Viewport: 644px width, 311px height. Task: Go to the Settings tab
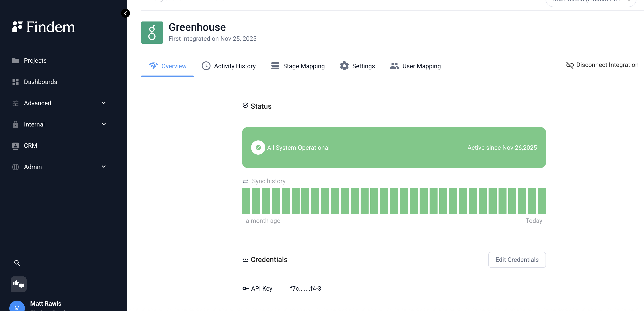[357, 66]
